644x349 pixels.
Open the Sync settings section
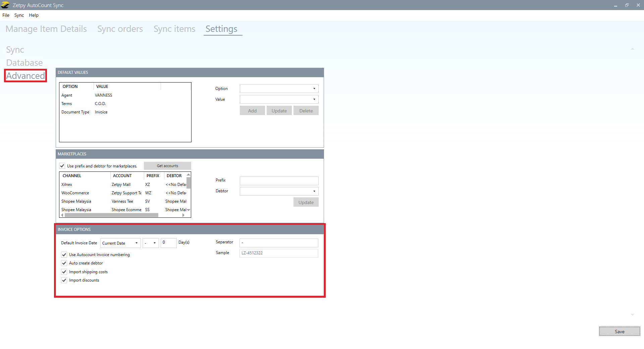click(x=15, y=50)
